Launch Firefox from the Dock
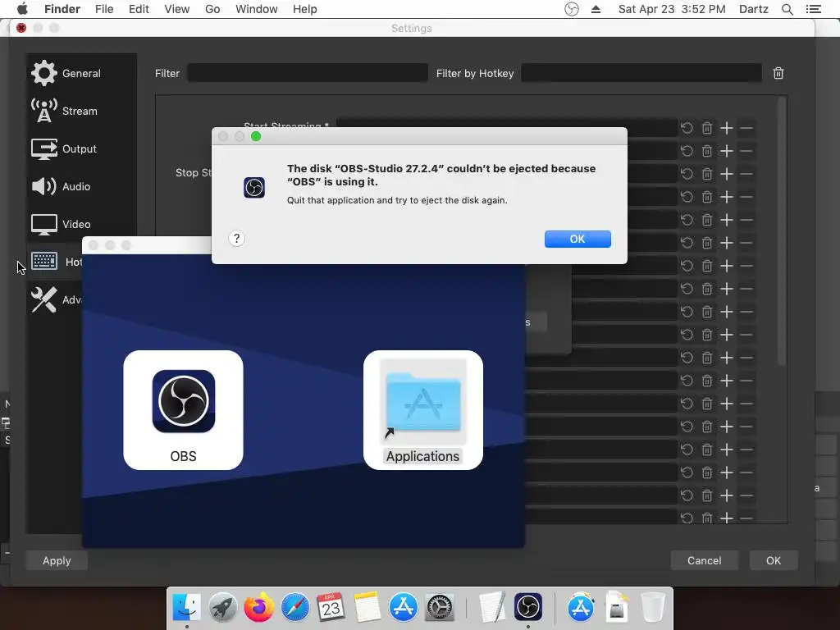The width and height of the screenshot is (840, 630). pos(258,608)
